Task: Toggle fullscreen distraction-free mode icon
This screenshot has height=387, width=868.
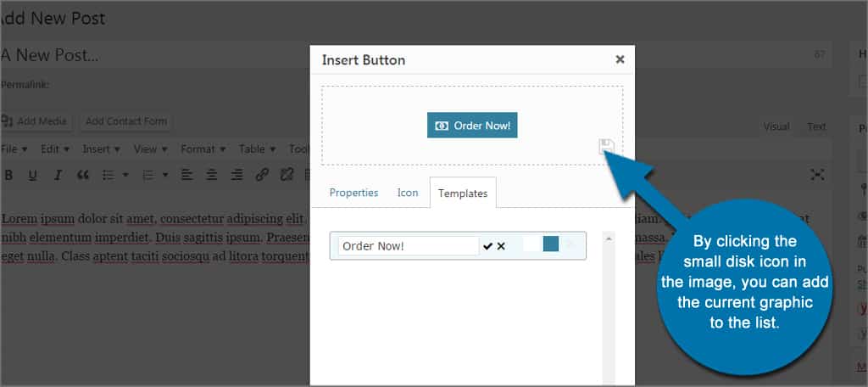Action: (817, 175)
